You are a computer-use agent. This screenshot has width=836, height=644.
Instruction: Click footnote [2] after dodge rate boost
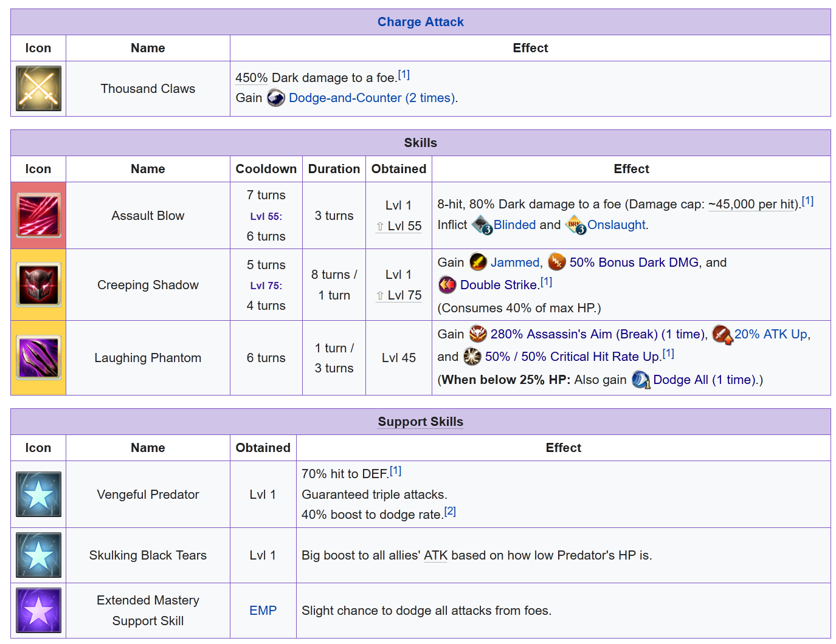(x=450, y=512)
